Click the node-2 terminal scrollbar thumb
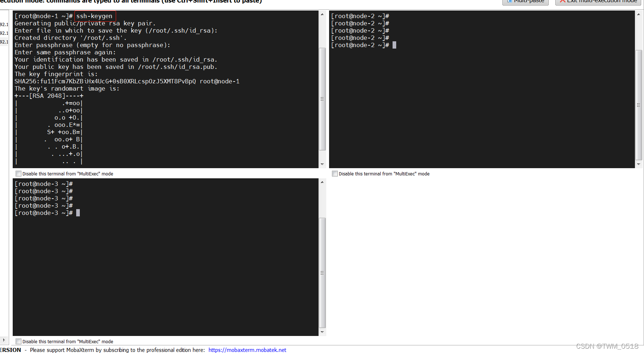The width and height of the screenshot is (644, 353). pos(639,105)
